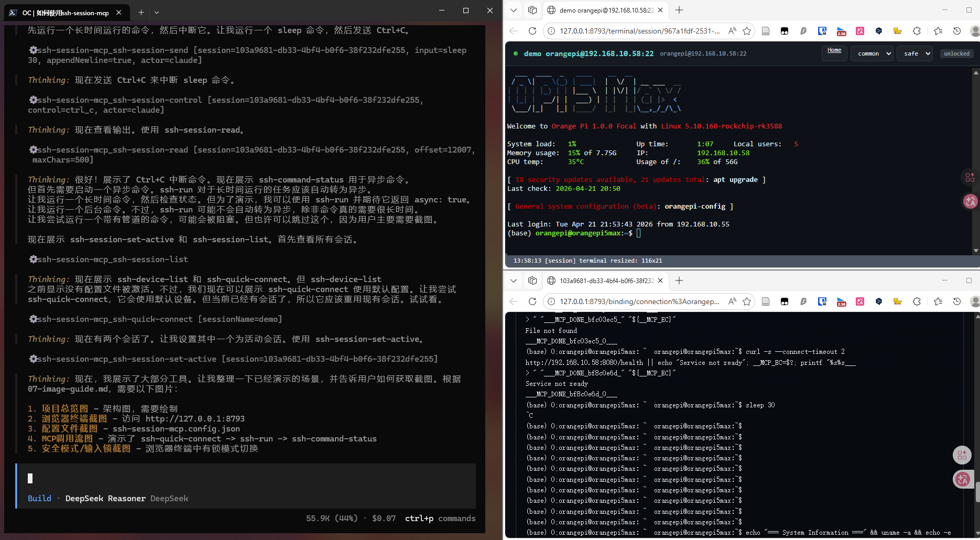Reload the binding connection page in lower browser
Screen dimensions: 980x540
point(532,301)
